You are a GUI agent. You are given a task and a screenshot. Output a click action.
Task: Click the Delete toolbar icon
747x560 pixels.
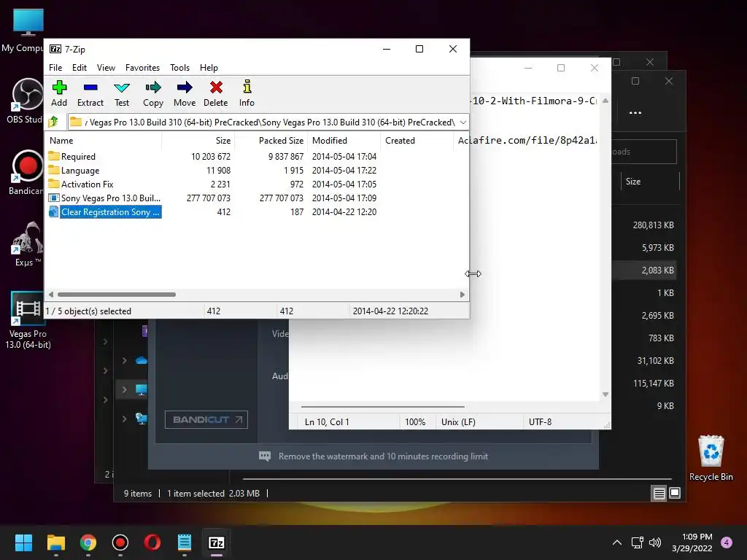(216, 93)
